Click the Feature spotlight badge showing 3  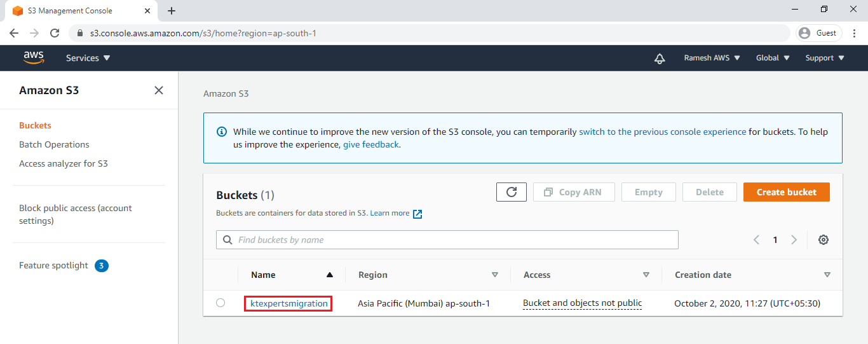click(102, 265)
